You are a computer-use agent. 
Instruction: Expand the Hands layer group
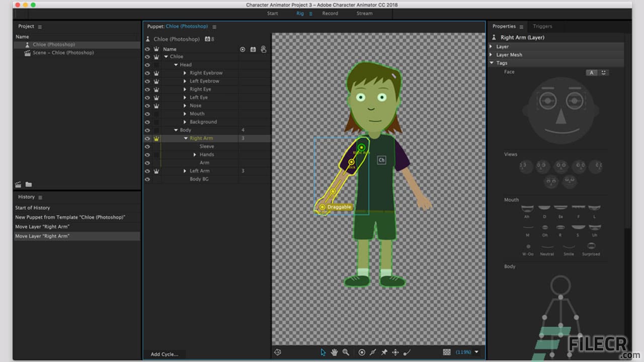tap(195, 154)
